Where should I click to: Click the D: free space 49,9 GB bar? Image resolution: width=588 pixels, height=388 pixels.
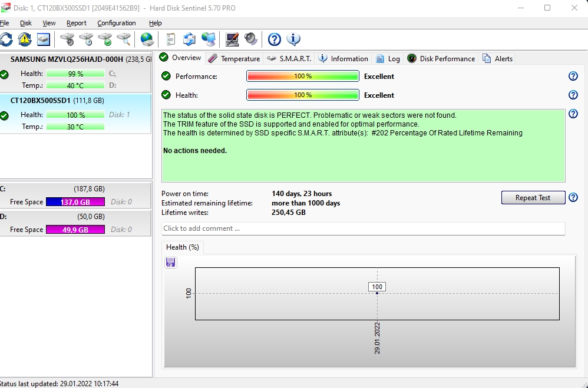(75, 230)
